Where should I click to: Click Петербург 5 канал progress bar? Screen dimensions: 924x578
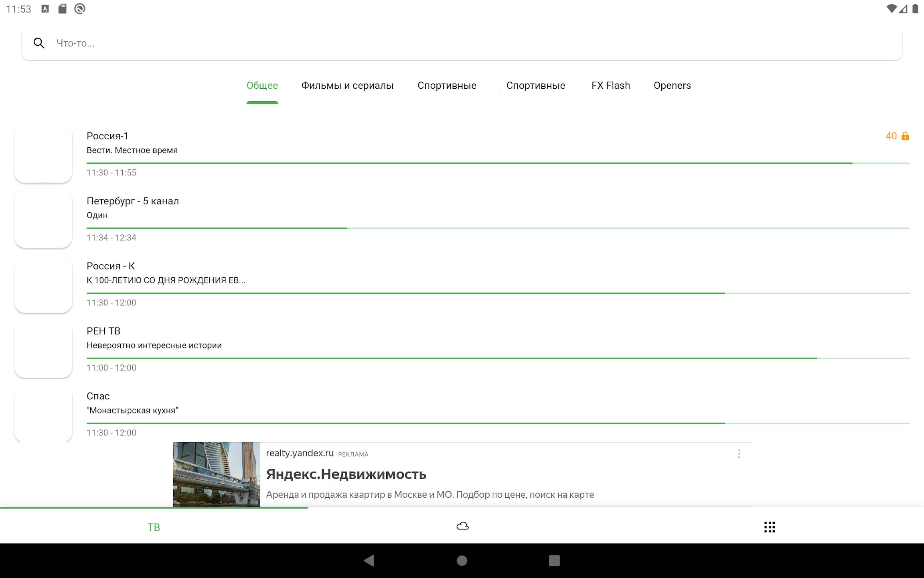(498, 228)
